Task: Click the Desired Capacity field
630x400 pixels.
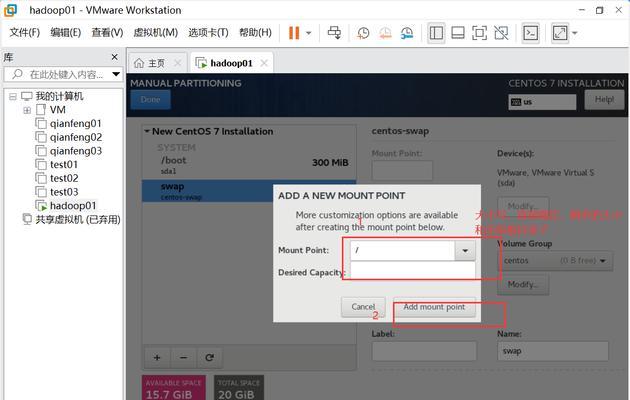Action: pyautogui.click(x=413, y=271)
